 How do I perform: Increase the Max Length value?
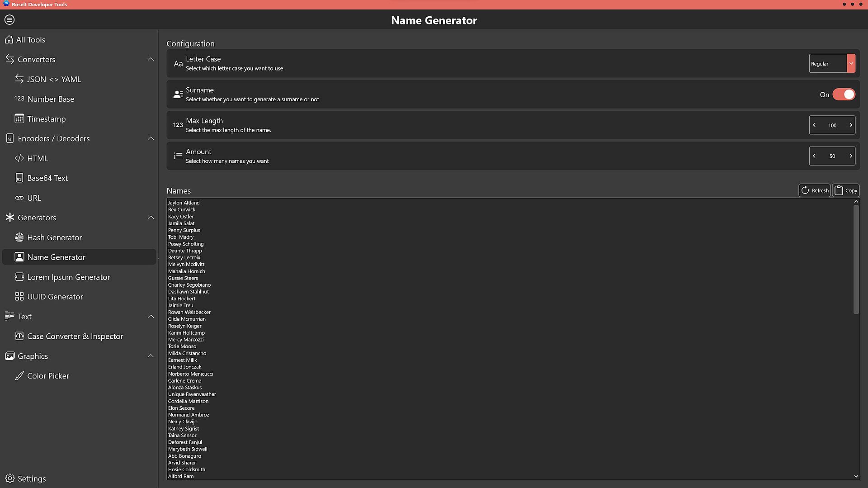pyautogui.click(x=850, y=125)
